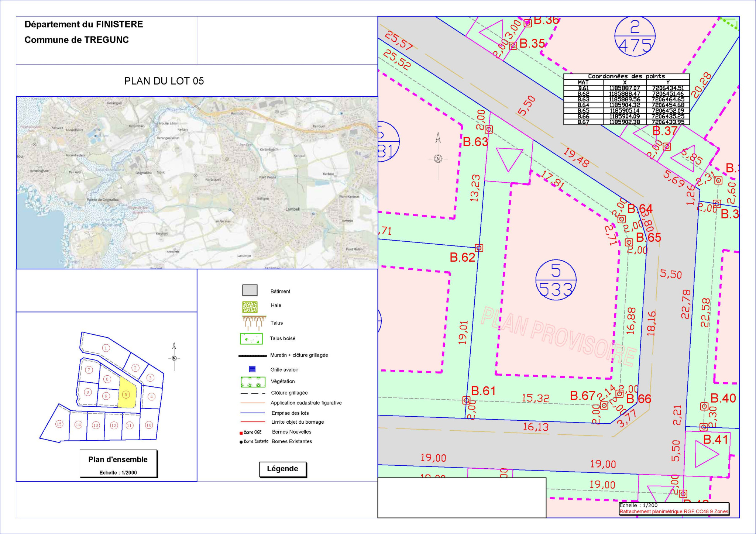This screenshot has width=756, height=534.
Task: Click the PLAN DU LOT 05 title
Action: 164,81
